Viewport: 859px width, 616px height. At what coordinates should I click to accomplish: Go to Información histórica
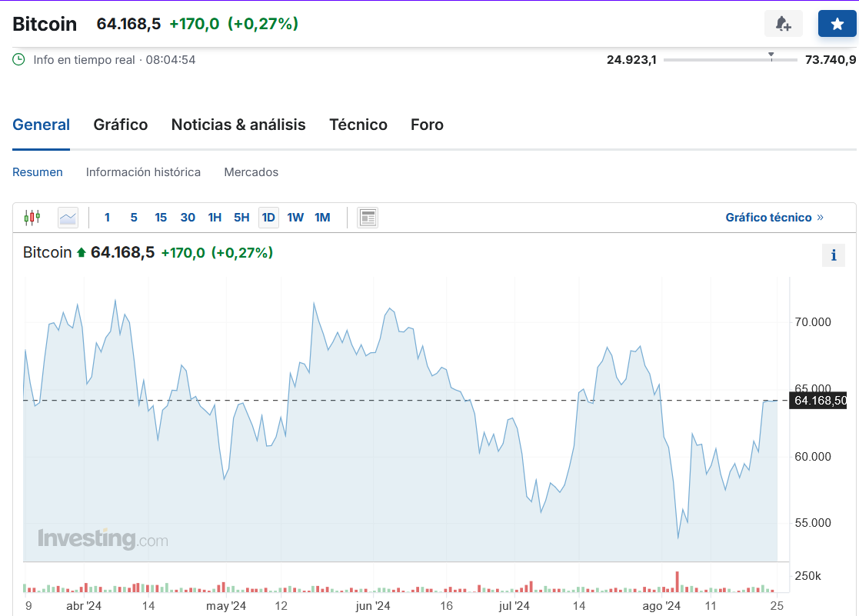143,172
